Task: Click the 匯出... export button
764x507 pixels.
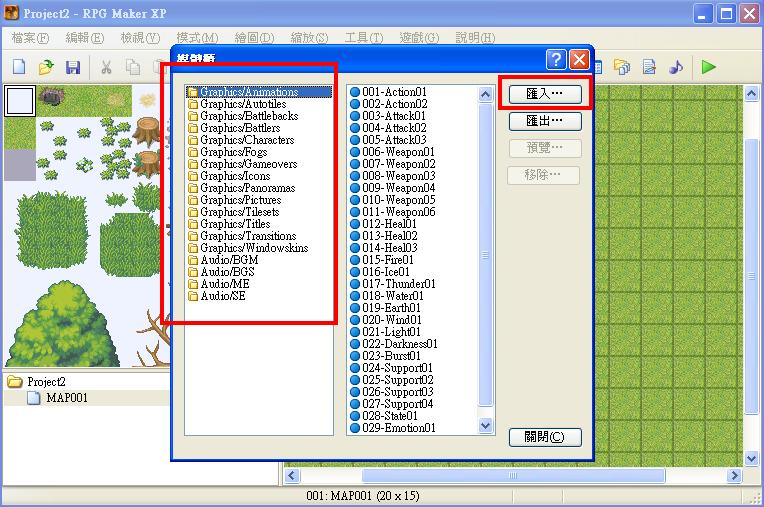Action: (x=545, y=121)
